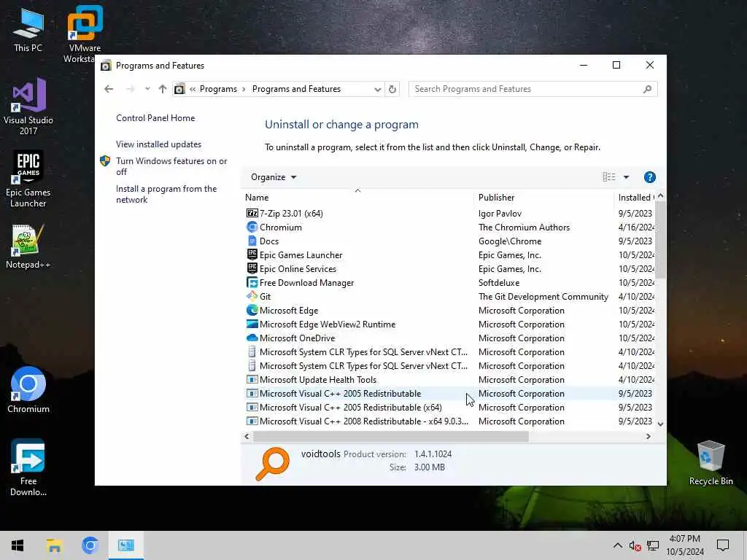
Task: Select Microsoft Edge WebView2 Runtime row
Action: [449, 324]
